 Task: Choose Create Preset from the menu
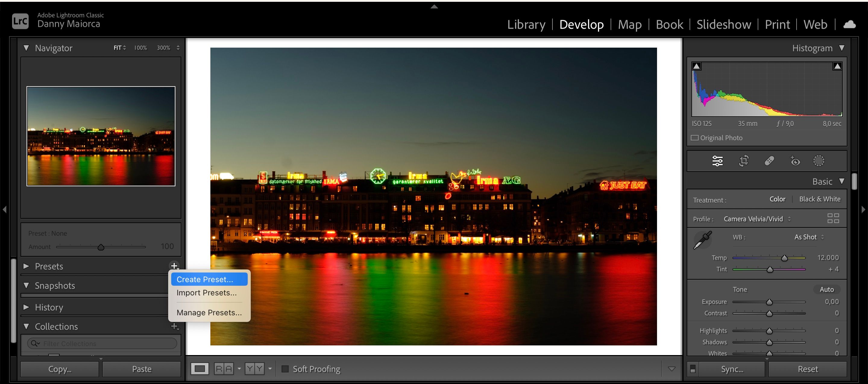[205, 279]
